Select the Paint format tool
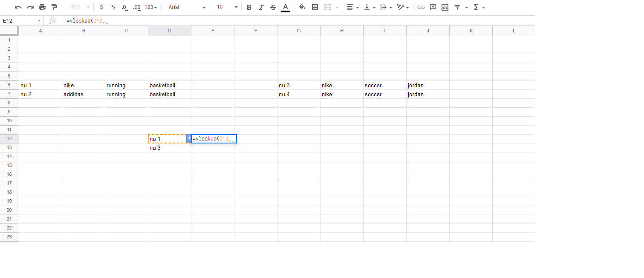The image size is (644, 278). 54,7
